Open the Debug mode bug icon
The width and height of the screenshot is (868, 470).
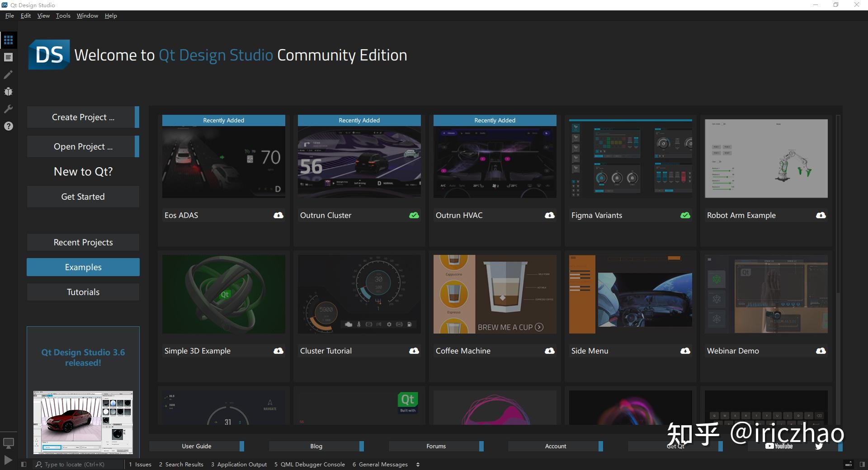8,92
